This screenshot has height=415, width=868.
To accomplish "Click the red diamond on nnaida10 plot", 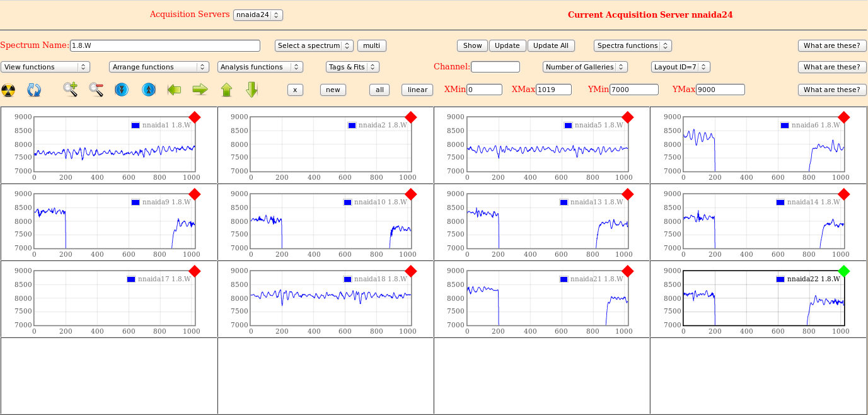I will click(x=411, y=194).
